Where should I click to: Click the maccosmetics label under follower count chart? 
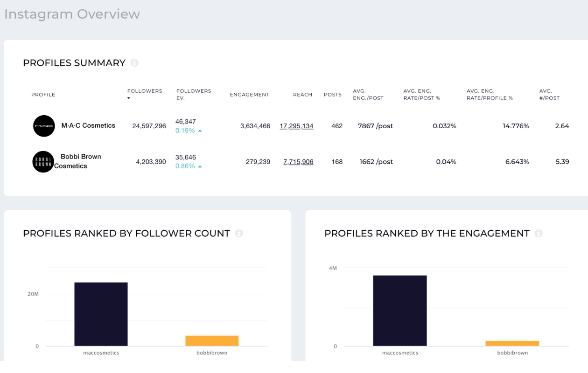101,353
